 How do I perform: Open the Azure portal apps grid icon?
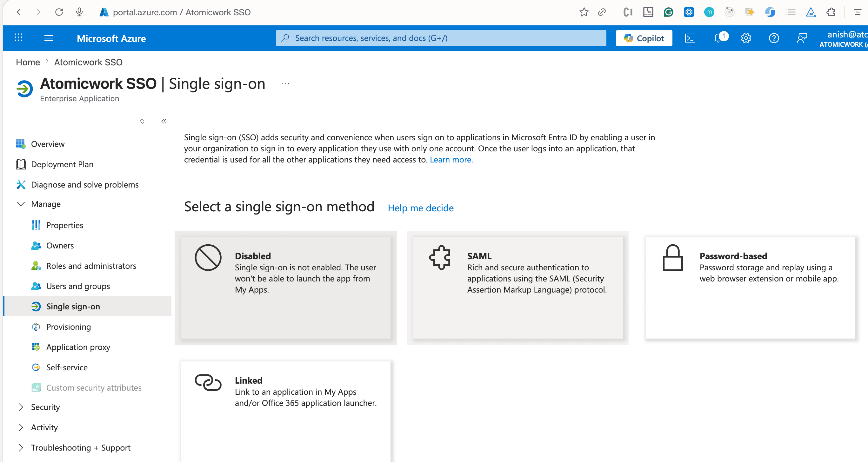pyautogui.click(x=18, y=38)
